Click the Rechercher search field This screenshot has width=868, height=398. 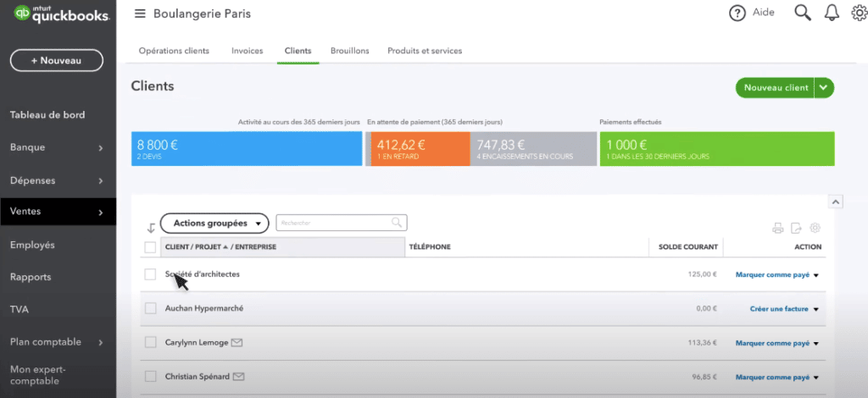(335, 223)
